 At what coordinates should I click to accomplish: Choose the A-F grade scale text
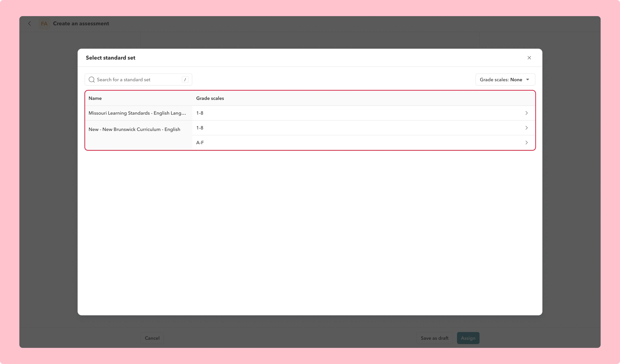tap(200, 143)
